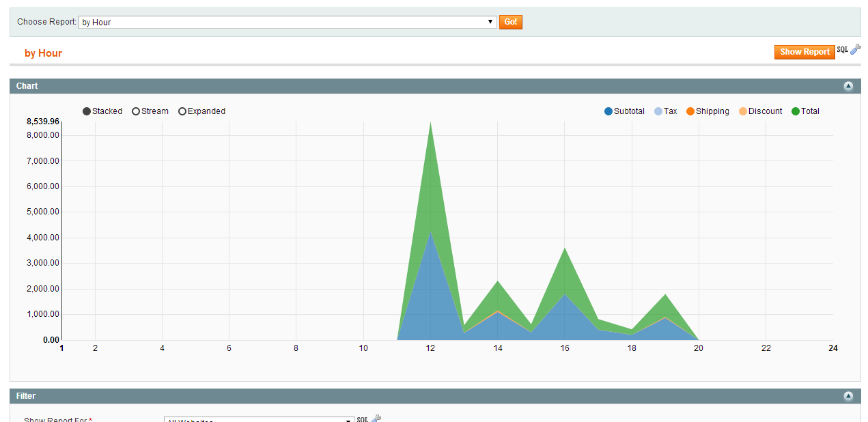868x422 pixels.
Task: Click hour 16 on the x-axis
Action: (x=565, y=348)
